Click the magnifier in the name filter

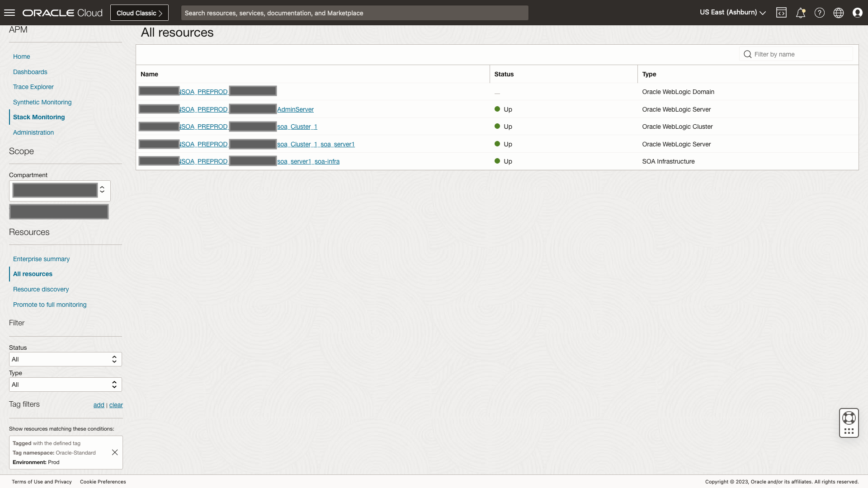[x=748, y=54]
